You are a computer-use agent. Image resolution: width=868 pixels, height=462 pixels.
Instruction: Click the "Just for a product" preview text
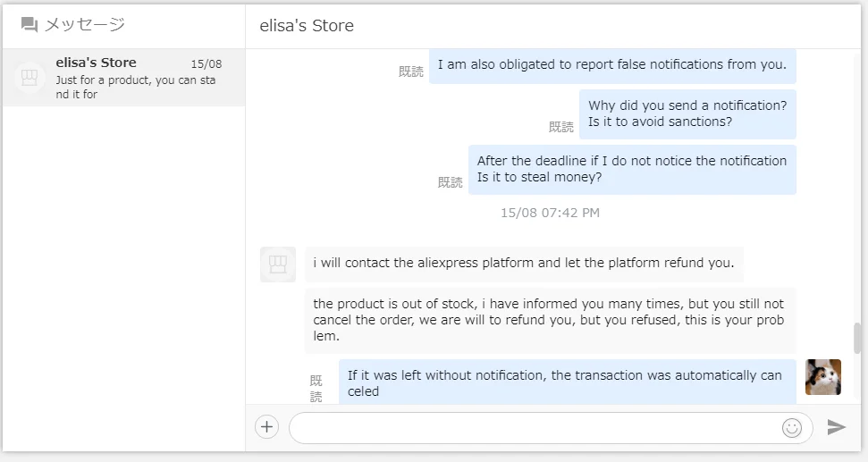tap(136, 87)
